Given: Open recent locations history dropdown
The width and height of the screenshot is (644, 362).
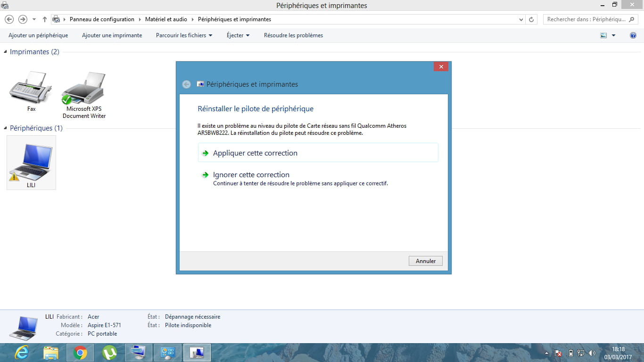Looking at the screenshot, I should [x=34, y=20].
